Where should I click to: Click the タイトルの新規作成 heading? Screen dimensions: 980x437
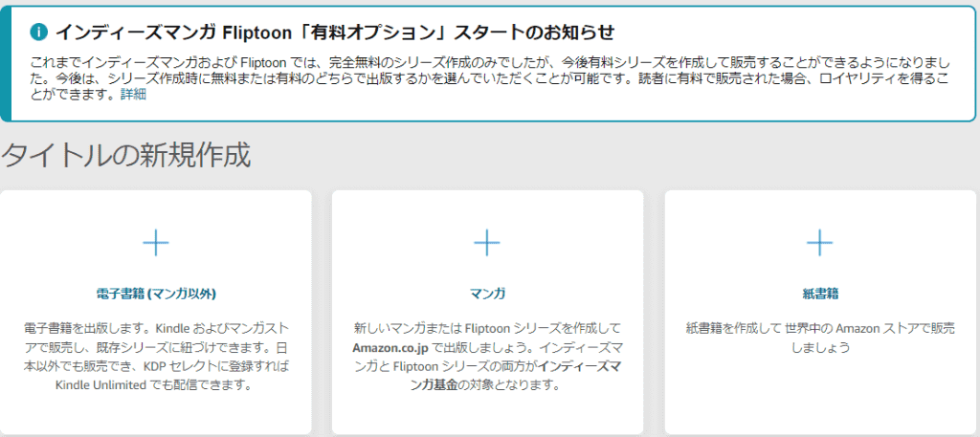[x=126, y=156]
